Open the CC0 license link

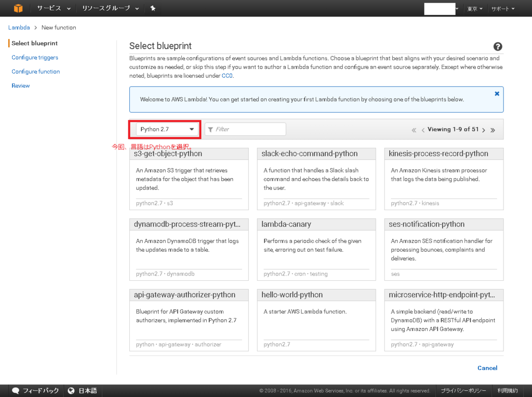[x=227, y=76]
